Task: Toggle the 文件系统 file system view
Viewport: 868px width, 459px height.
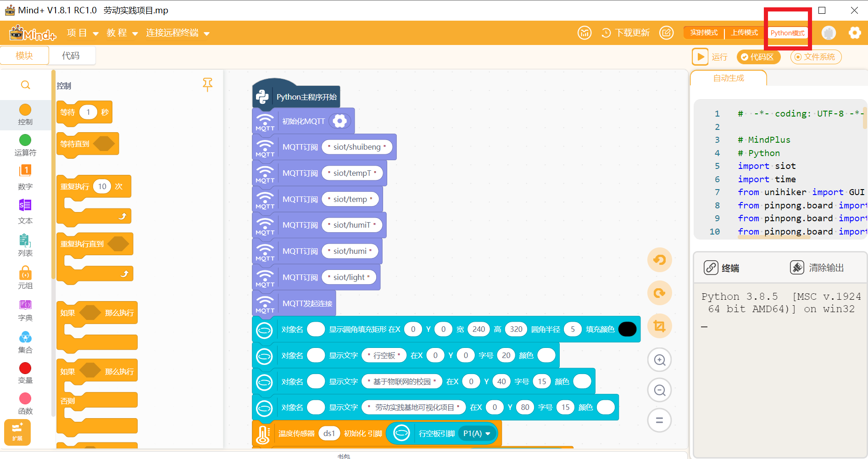Action: click(x=816, y=57)
